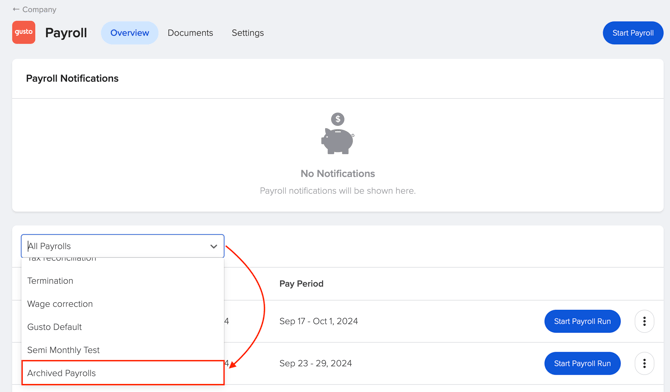Click the No Notifications message
The width and height of the screenshot is (670, 392).
click(x=338, y=174)
